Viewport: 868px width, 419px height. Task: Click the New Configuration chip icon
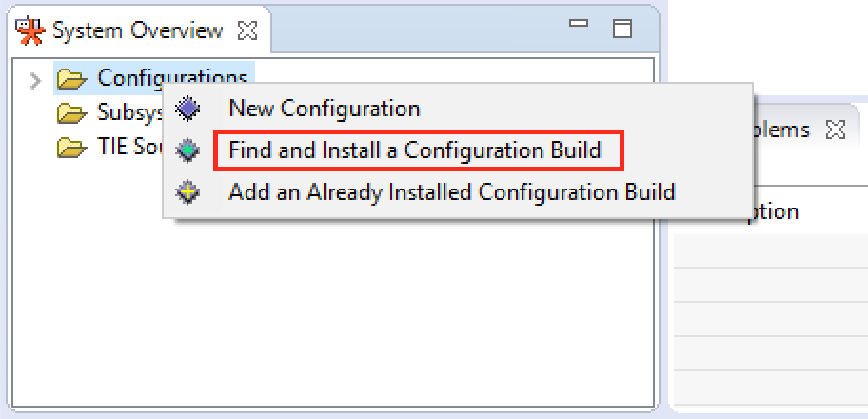(188, 109)
